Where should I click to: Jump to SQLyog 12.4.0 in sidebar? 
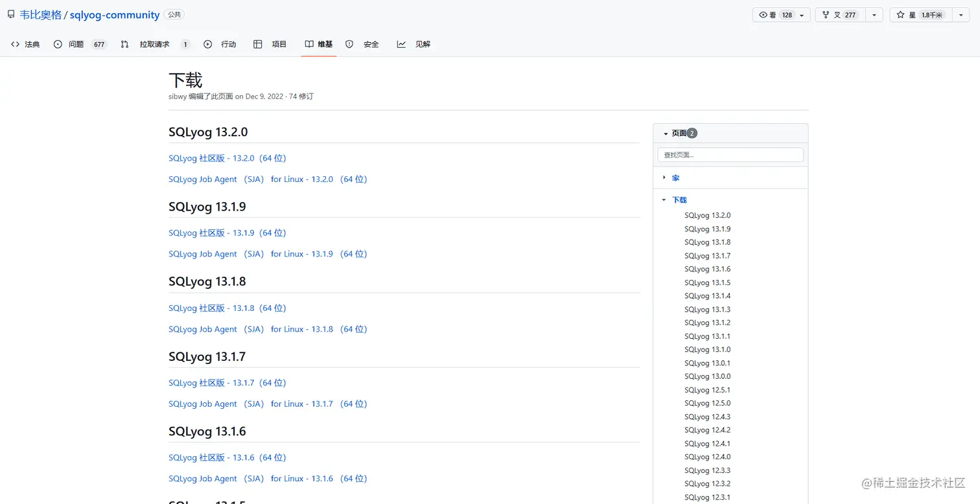[x=707, y=457]
